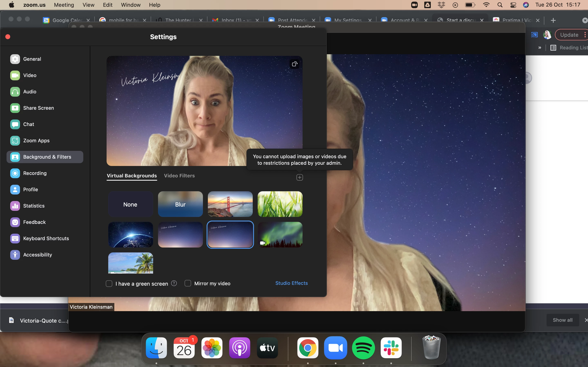Select the Blur background option
The height and width of the screenshot is (367, 588).
coord(180,204)
